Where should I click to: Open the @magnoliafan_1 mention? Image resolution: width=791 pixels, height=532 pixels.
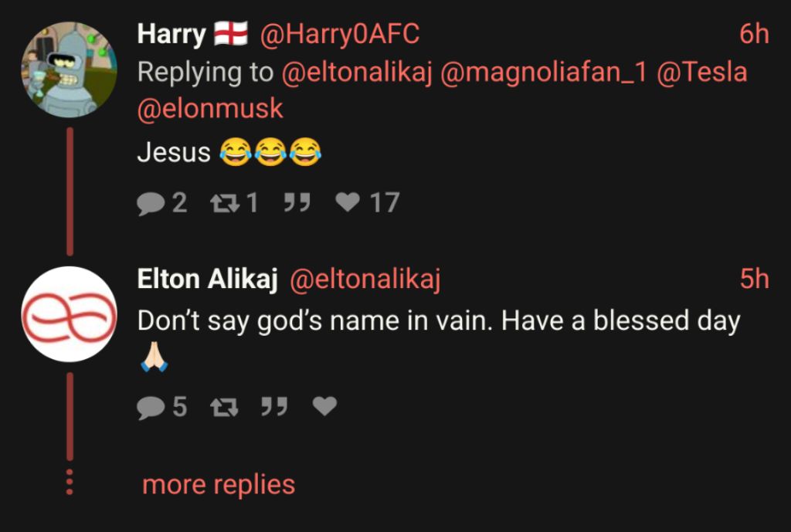coord(543,72)
